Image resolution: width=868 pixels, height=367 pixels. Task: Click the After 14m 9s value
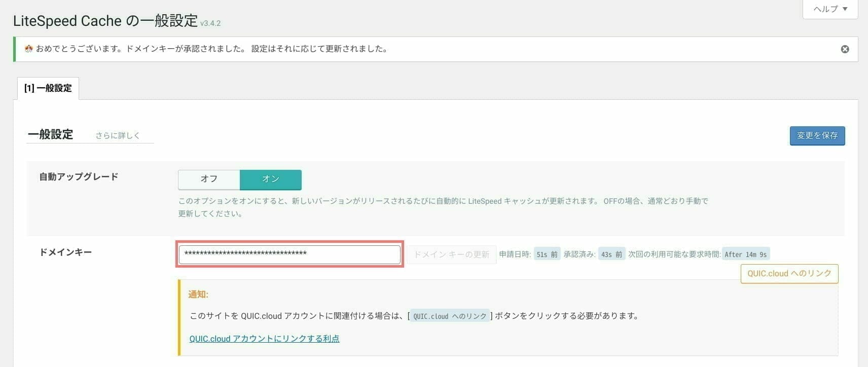745,254
